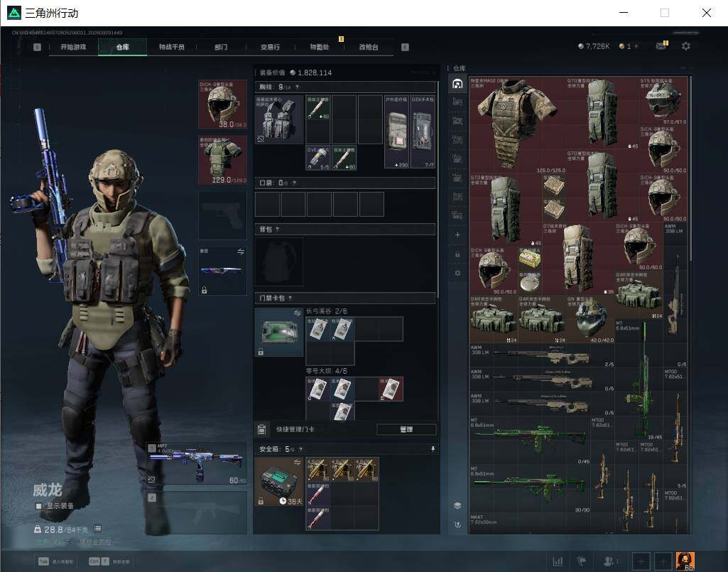Add a warehouse extension box with the plus icon

[457, 234]
